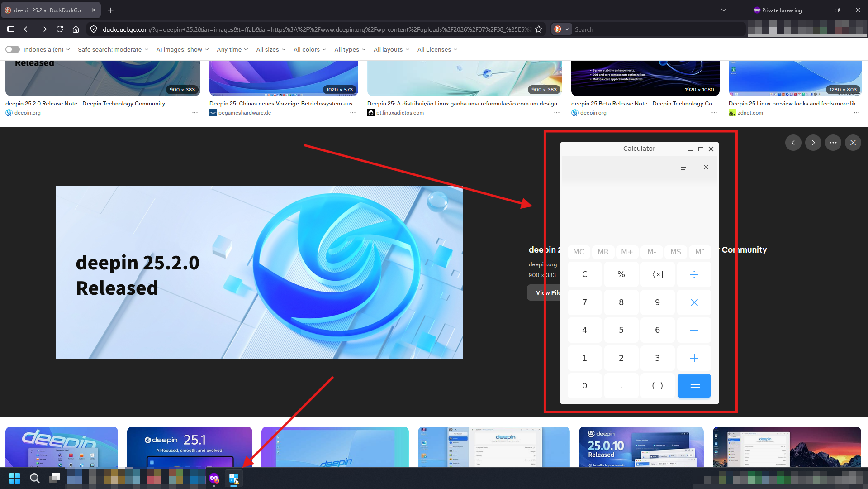This screenshot has width=868, height=489.
Task: Expand the Indonesia (en) region dropdown
Action: click(x=47, y=49)
